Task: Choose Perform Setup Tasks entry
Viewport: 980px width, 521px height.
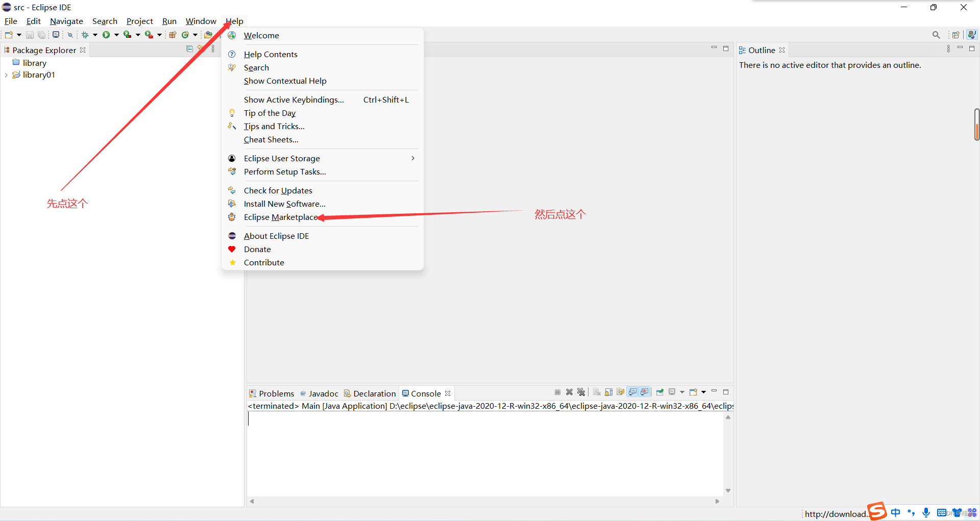Action: [x=322, y=171]
